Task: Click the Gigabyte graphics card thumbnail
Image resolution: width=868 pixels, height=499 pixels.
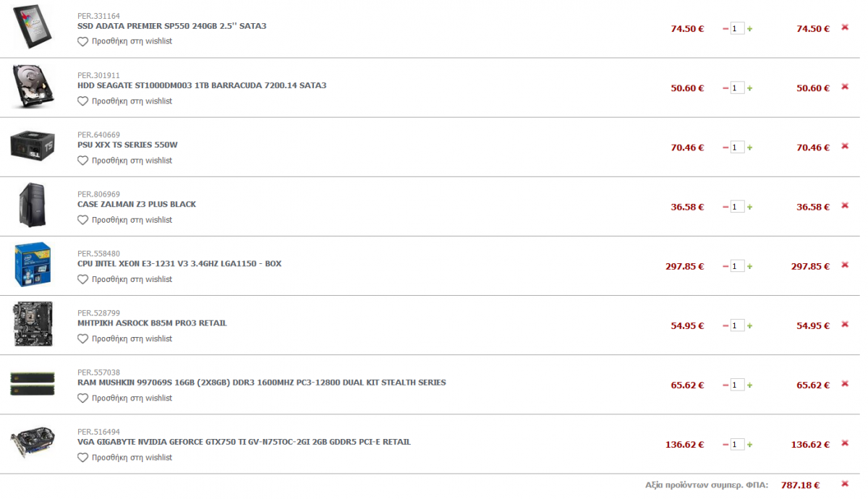Action: [x=33, y=443]
